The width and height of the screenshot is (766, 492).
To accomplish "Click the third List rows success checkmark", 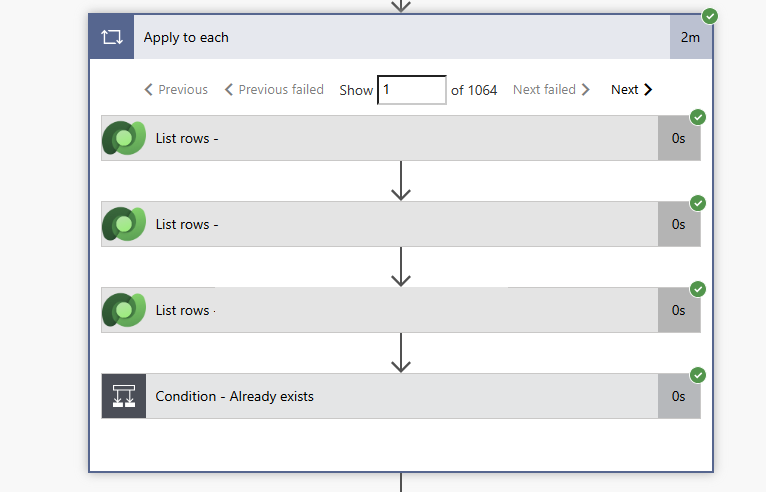I will 698,289.
